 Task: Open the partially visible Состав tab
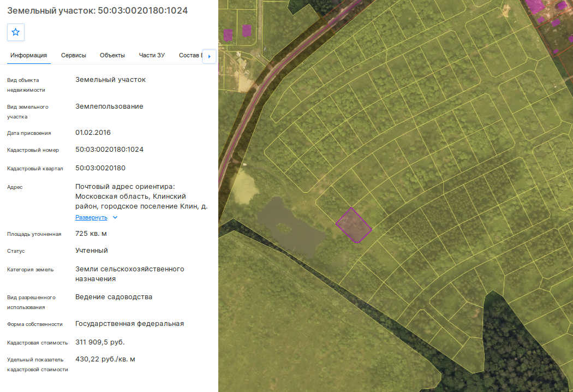click(189, 55)
